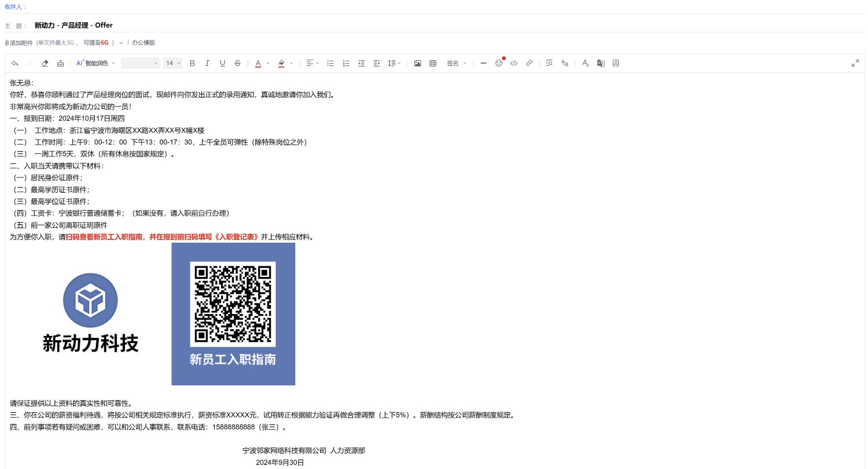
Task: Expand the attachment options arrow
Action: click(121, 43)
